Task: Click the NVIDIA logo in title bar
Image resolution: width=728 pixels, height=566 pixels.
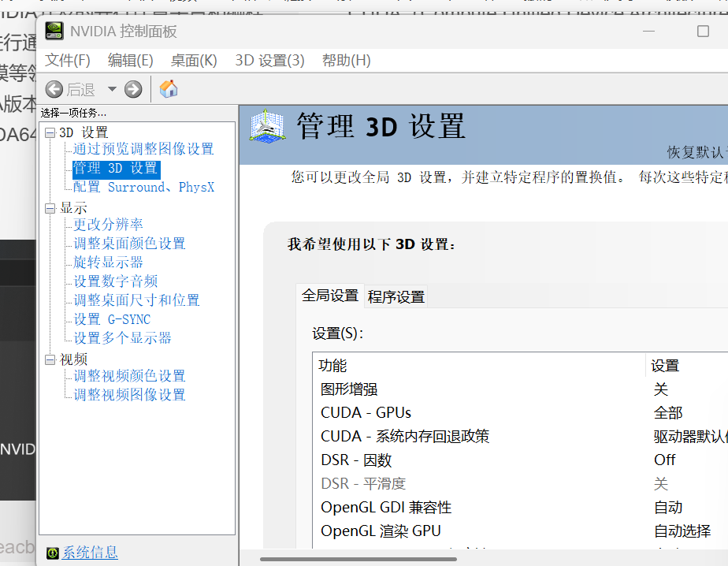Action: coord(54,31)
